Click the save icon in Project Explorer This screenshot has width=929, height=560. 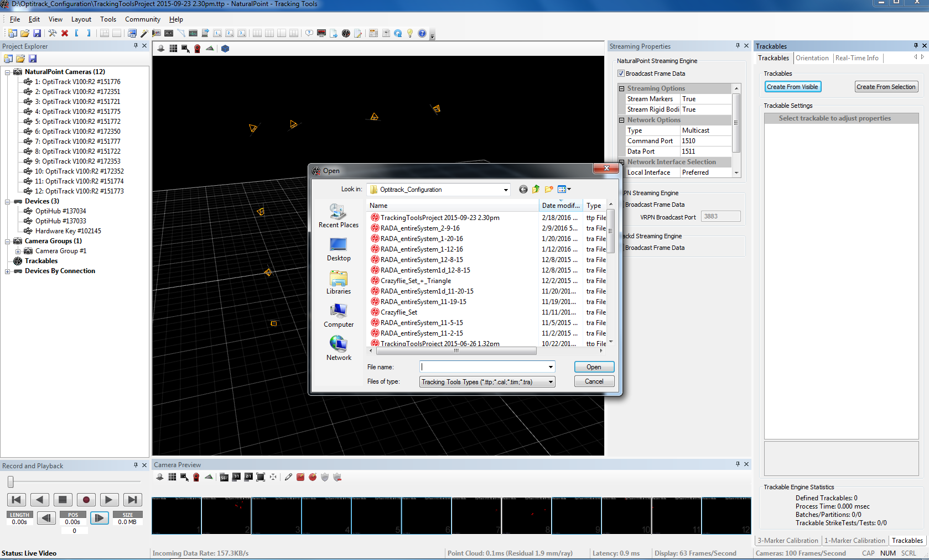click(x=33, y=59)
